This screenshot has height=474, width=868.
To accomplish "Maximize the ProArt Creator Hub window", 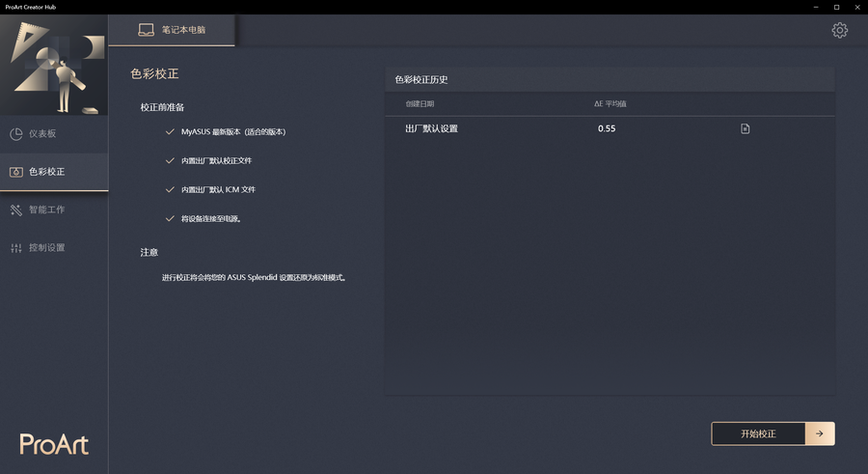I will coord(836,7).
